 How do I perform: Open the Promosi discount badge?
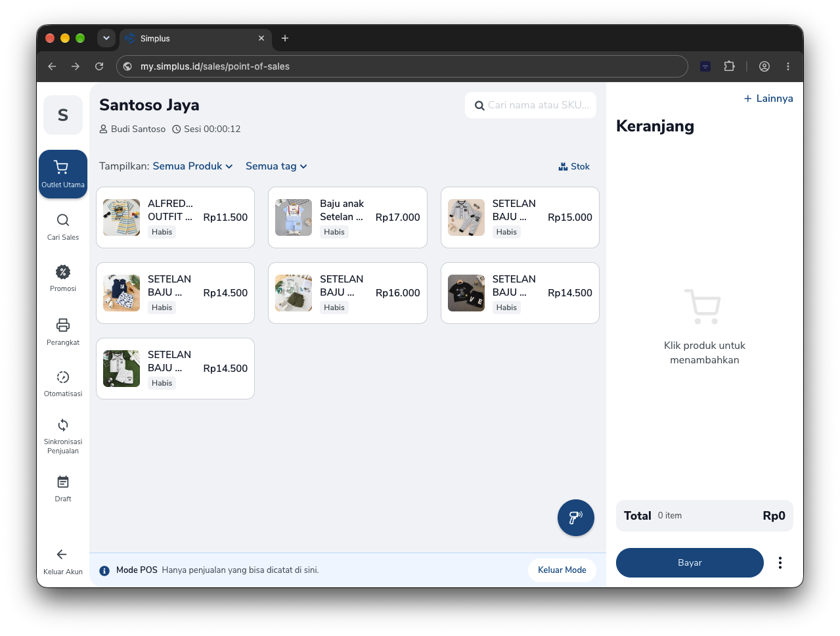coord(63,272)
